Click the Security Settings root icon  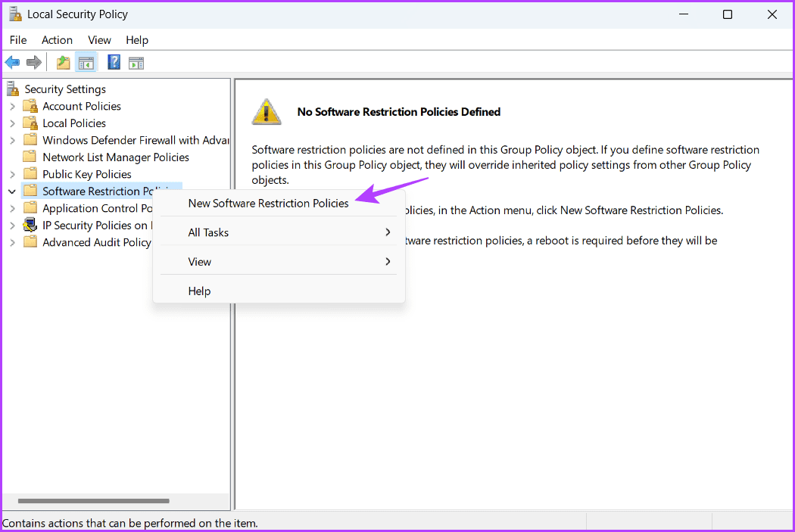pyautogui.click(x=13, y=89)
